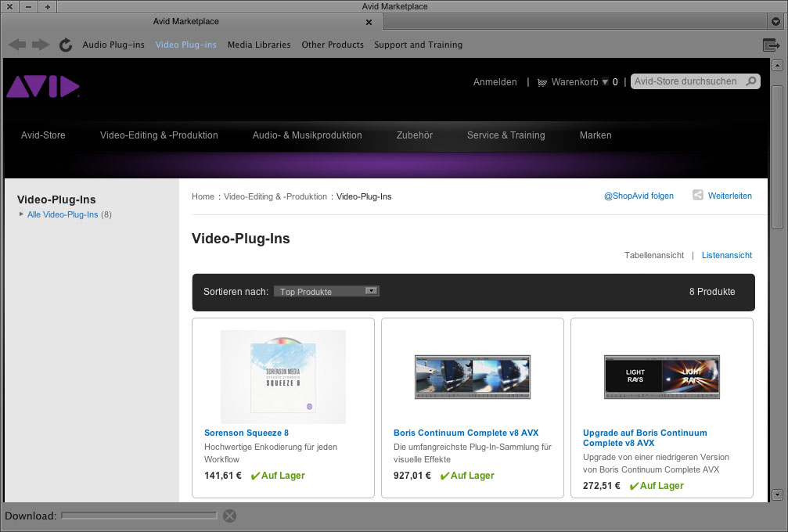Click the Light Rays upgrade thumbnail
The width and height of the screenshot is (788, 532).
tap(662, 377)
